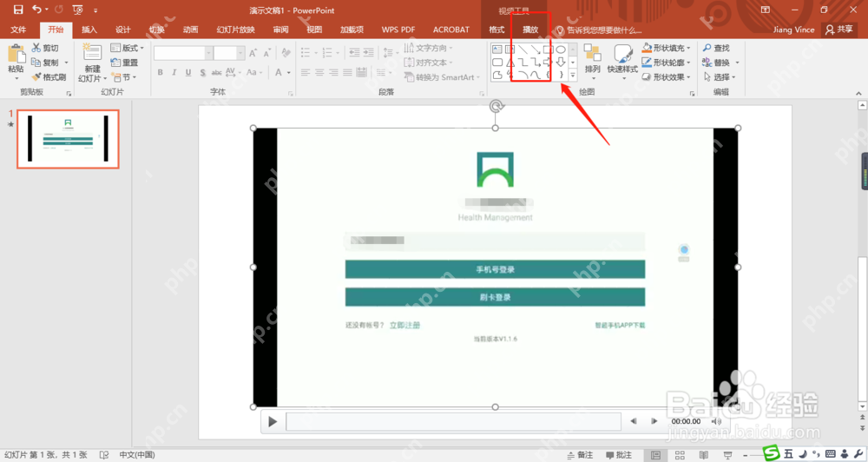Open the 插入 ribbon tab
Screen dimensions: 868x462
89,30
